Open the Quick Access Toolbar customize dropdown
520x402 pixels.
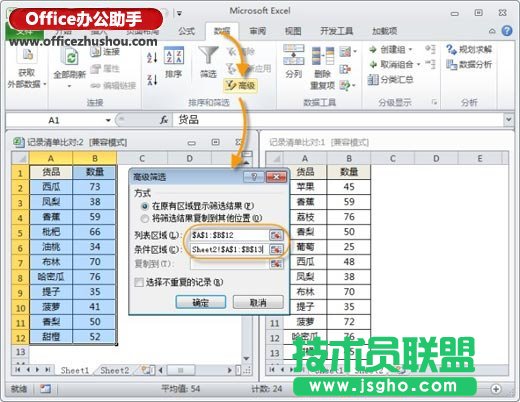click(x=179, y=14)
